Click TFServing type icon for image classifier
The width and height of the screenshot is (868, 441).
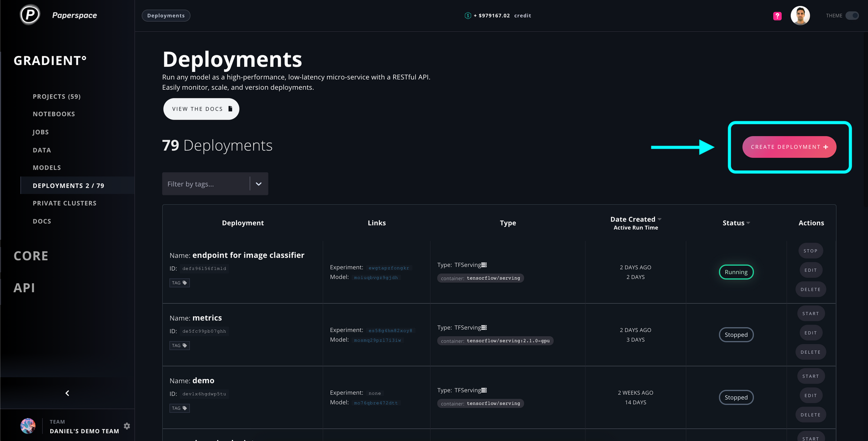click(484, 265)
